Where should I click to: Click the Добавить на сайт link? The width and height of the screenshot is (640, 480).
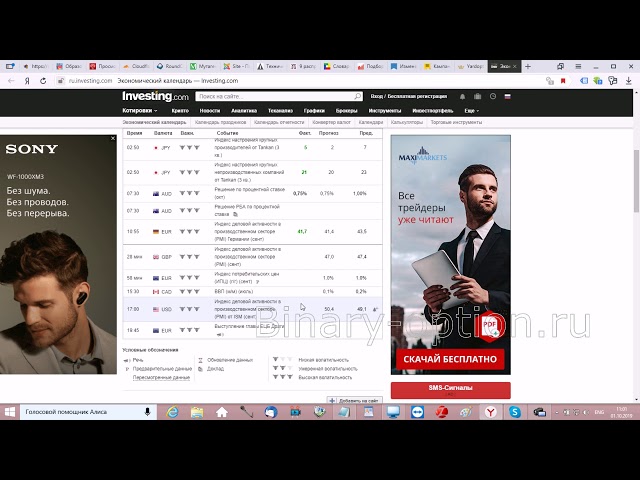coord(358,400)
